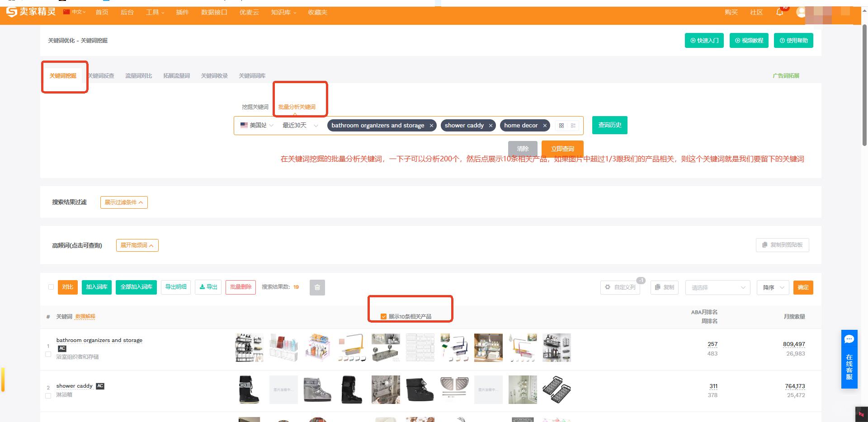
Task: Open 广告词拓展 link
Action: click(786, 76)
